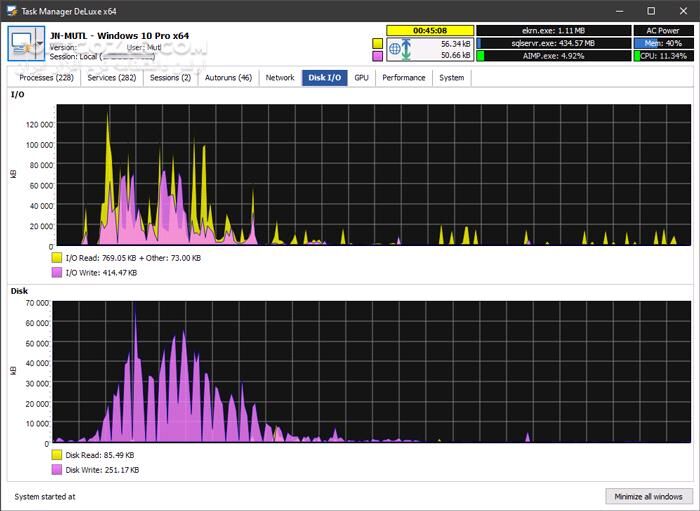Click the pink square next to network stats
This screenshot has height=511, width=700.
377,56
